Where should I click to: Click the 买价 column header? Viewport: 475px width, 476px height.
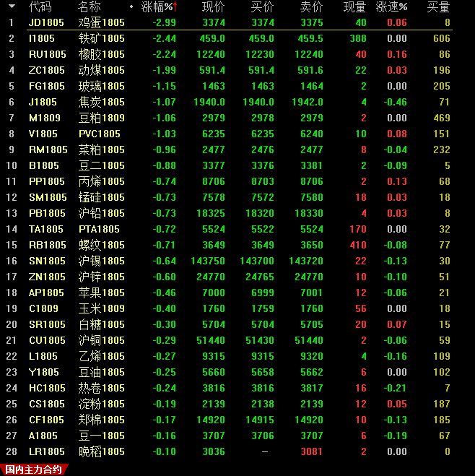tap(261, 7)
